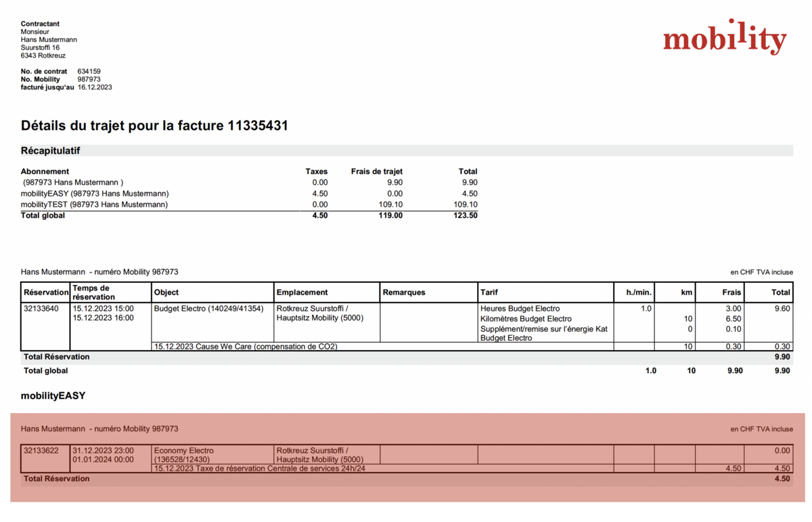Select the "Contractant" label
This screenshot has width=812, height=522.
[x=41, y=24]
